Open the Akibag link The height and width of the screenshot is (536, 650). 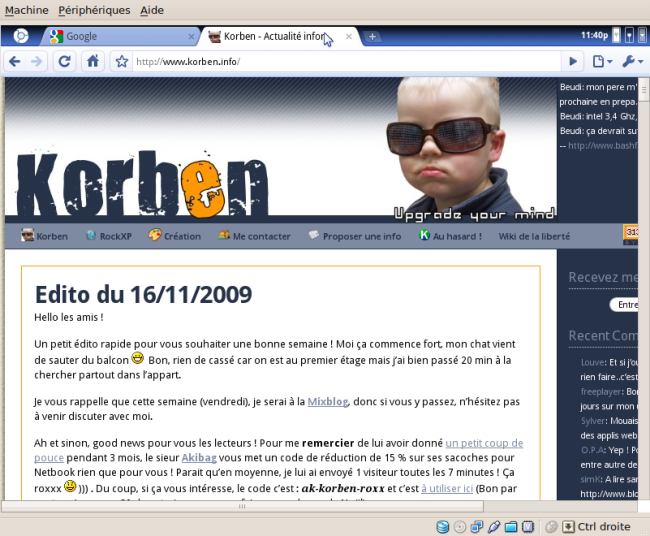pos(199,458)
